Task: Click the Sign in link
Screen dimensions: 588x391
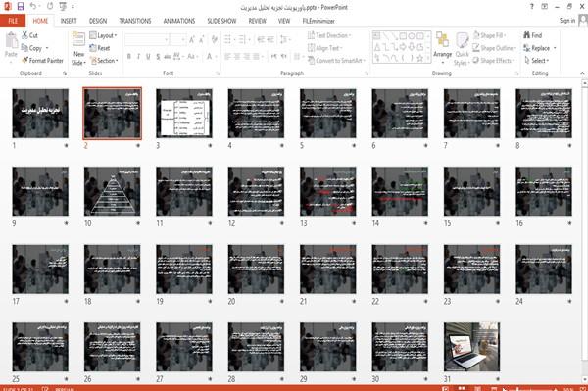Action: click(x=567, y=21)
